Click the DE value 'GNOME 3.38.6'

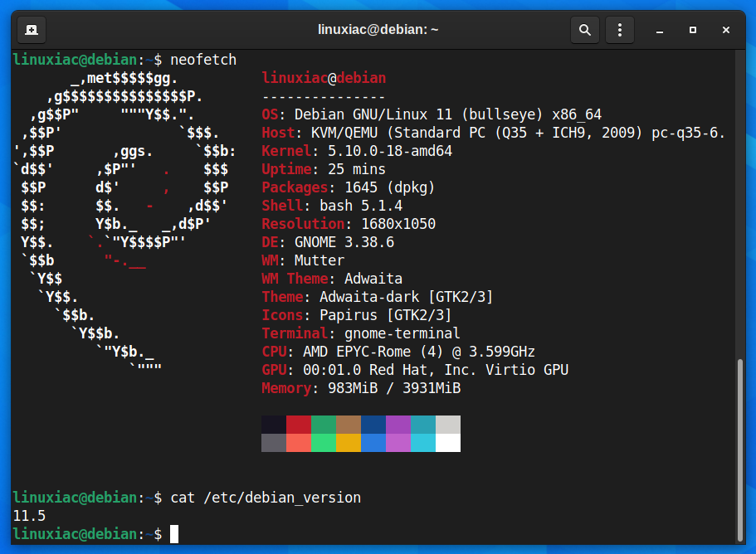click(x=344, y=242)
